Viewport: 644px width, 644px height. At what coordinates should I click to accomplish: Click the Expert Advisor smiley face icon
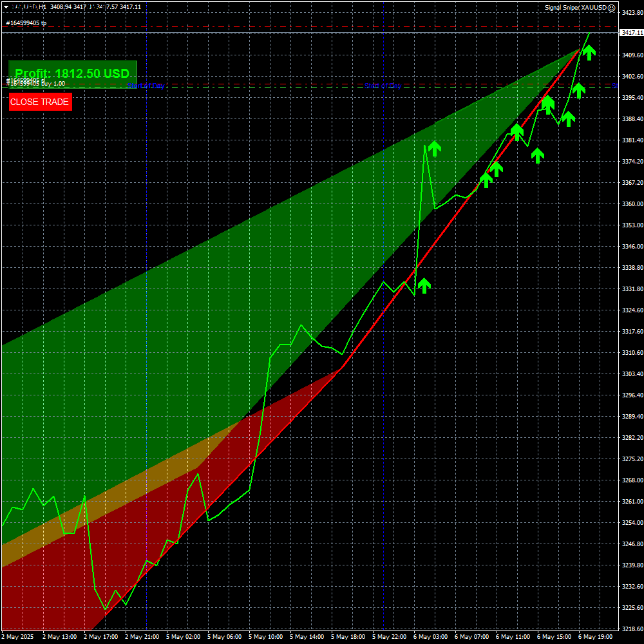click(612, 7)
